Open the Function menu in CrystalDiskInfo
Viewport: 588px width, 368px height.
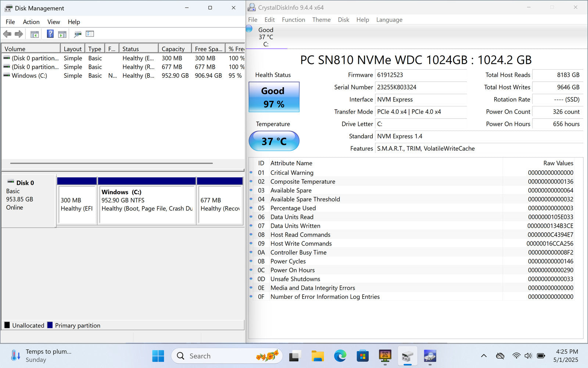point(293,20)
